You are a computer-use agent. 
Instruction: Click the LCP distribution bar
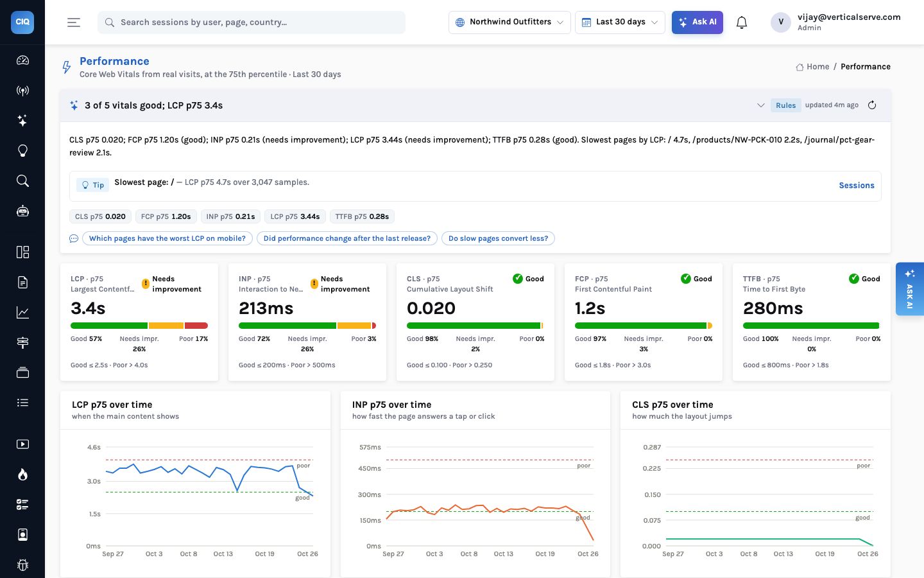click(139, 326)
